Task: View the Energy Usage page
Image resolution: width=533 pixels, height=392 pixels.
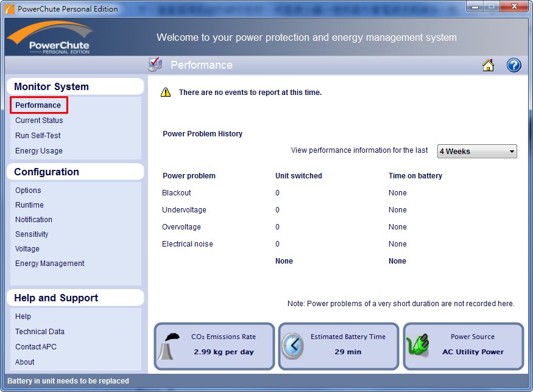Action: coord(39,151)
